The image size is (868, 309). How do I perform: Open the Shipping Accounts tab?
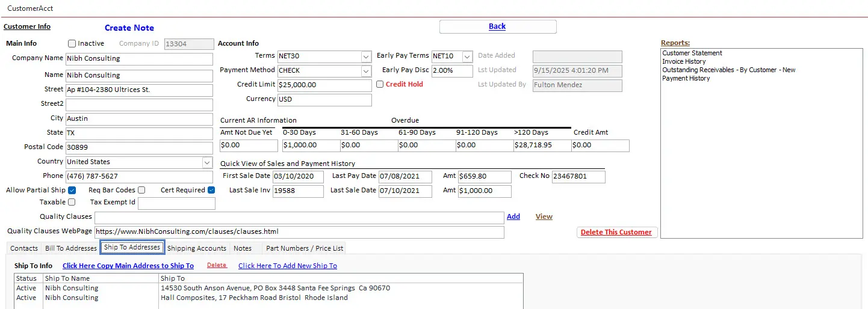pos(197,248)
